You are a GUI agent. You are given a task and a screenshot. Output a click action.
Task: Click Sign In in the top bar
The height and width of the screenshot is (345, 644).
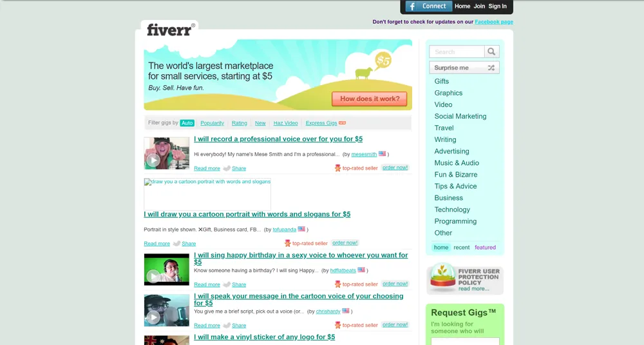pos(497,6)
